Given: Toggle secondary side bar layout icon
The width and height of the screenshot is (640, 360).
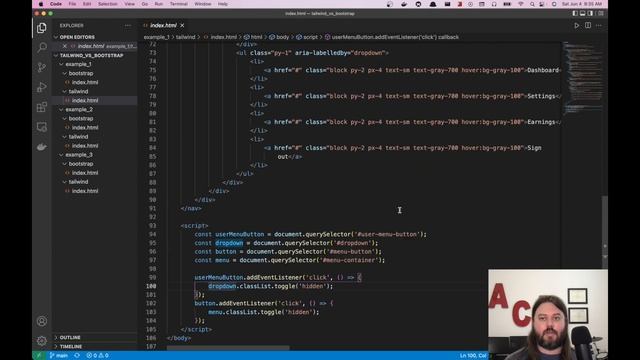Looking at the screenshot, I should point(590,13).
